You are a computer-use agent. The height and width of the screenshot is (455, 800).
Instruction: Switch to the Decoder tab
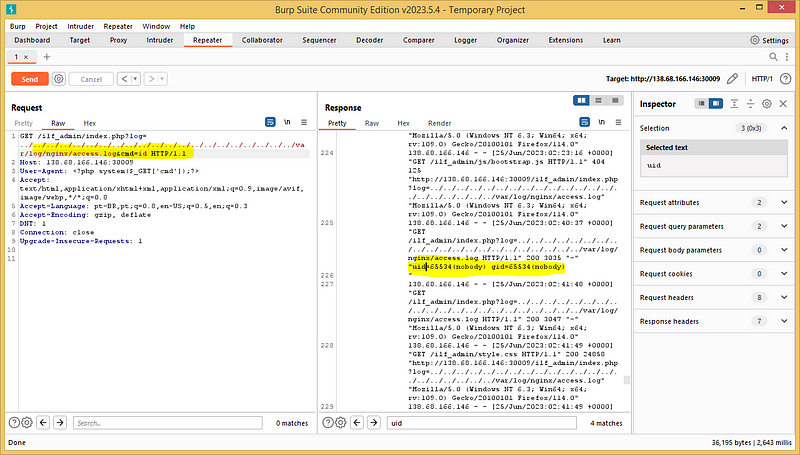(369, 40)
